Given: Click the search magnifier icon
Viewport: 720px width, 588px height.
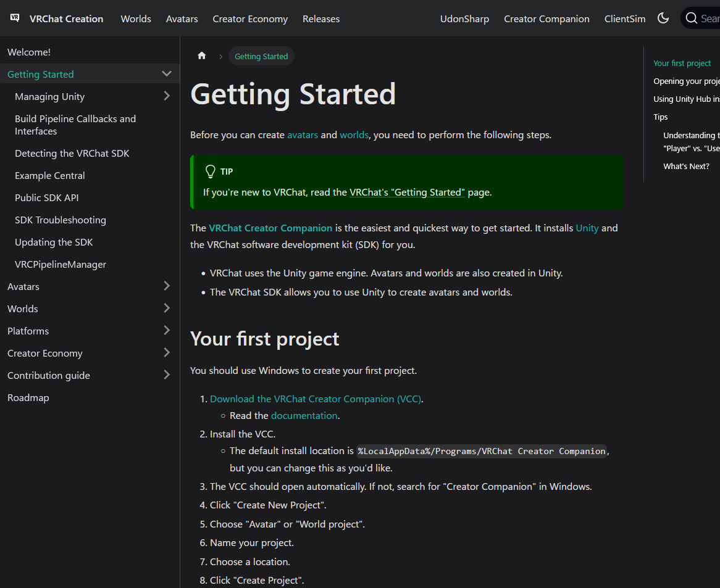Looking at the screenshot, I should click(x=691, y=19).
